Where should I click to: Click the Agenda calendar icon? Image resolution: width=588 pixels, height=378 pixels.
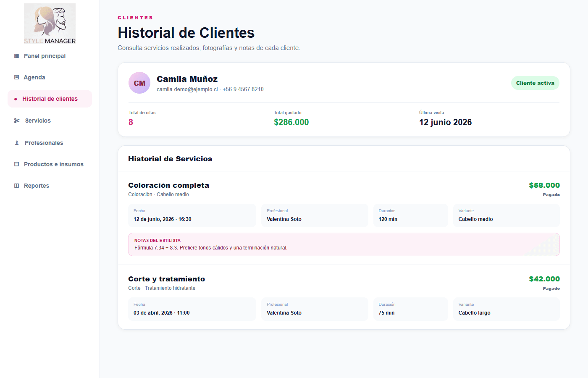(x=17, y=77)
